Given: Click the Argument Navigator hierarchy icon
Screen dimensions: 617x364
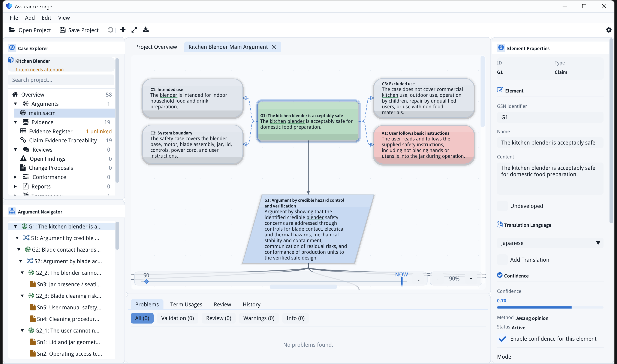Looking at the screenshot, I should click(x=12, y=211).
